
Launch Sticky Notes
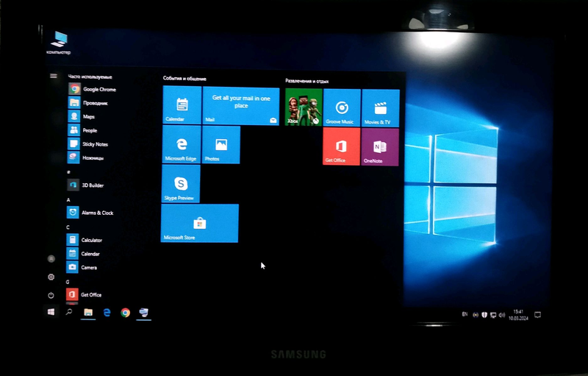pyautogui.click(x=88, y=144)
